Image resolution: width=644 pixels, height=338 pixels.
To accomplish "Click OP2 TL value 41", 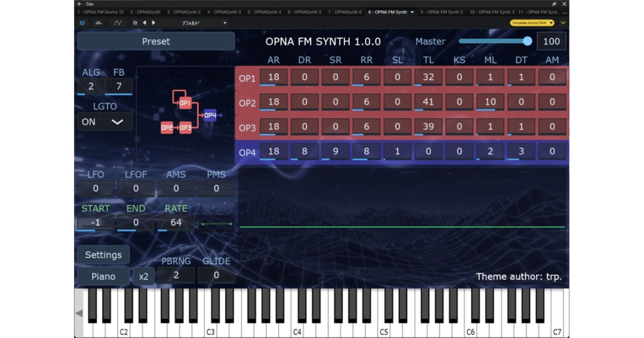I will pyautogui.click(x=428, y=102).
